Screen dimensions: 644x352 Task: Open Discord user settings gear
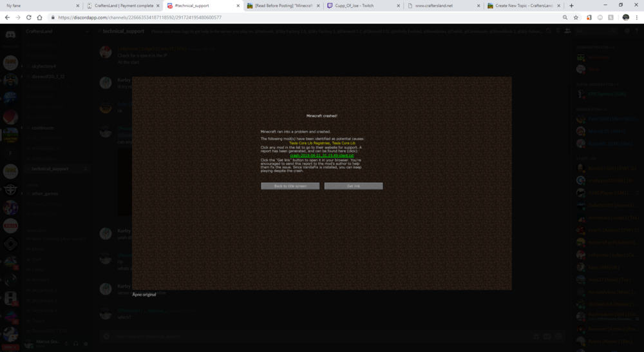pos(86,344)
